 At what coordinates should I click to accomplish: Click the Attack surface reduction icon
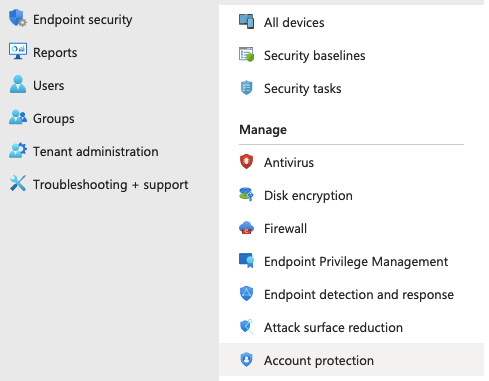tap(246, 326)
